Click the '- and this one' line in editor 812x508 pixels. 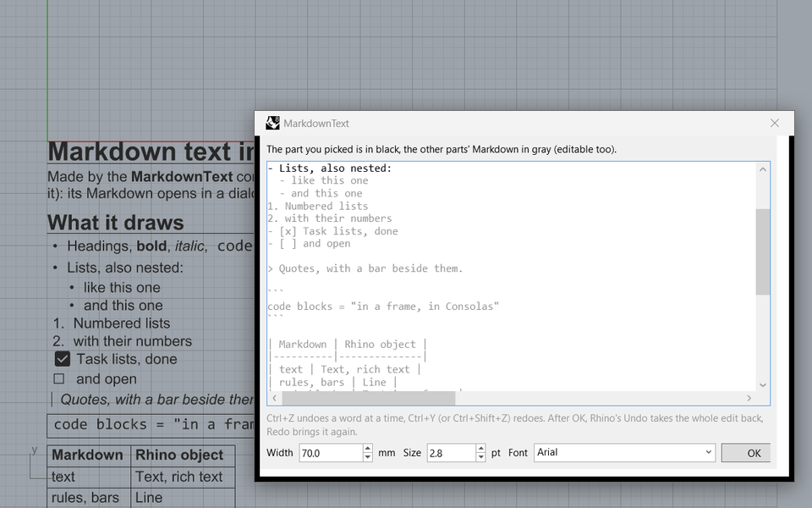[321, 193]
